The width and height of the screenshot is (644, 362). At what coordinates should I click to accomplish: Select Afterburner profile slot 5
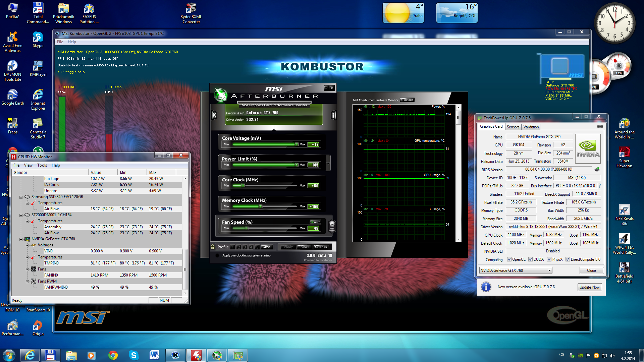(257, 247)
